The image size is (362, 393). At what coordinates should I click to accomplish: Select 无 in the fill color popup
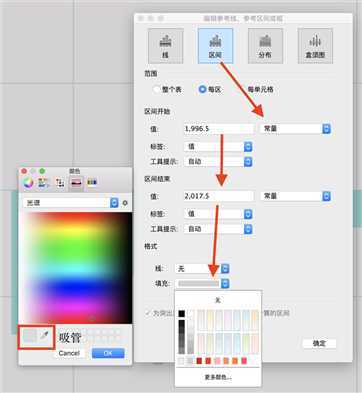tap(218, 300)
